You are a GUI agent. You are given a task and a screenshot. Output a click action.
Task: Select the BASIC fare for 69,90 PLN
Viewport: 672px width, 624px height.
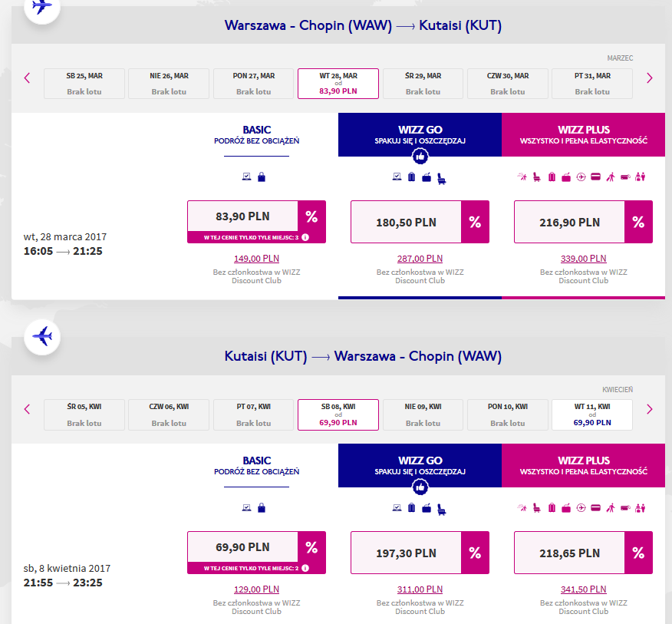pos(256,553)
